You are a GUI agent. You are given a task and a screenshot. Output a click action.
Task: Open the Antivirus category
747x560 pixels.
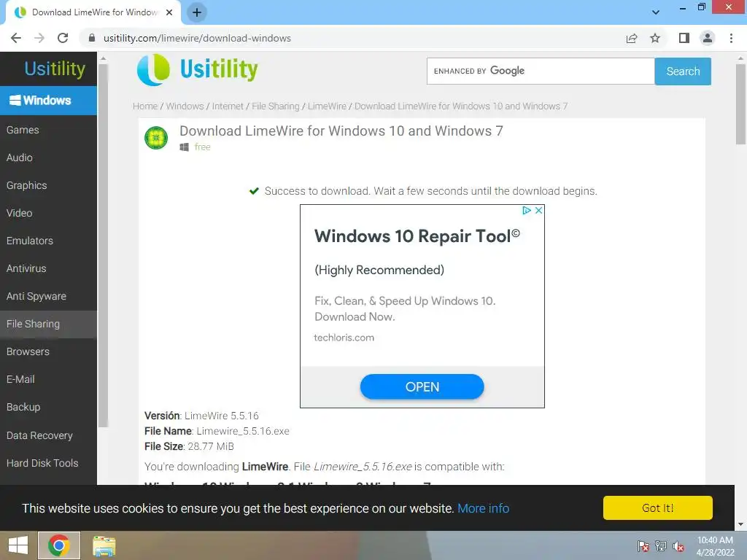tap(48, 268)
